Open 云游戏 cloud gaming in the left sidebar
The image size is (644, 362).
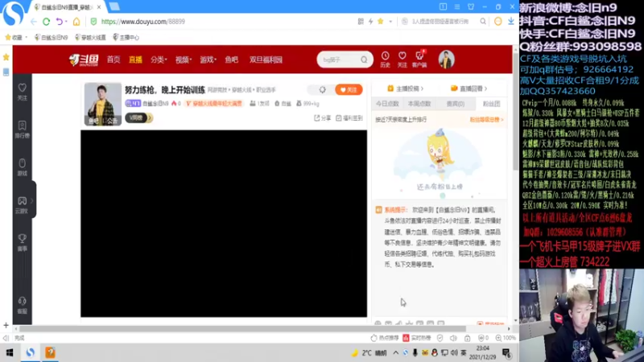(22, 205)
